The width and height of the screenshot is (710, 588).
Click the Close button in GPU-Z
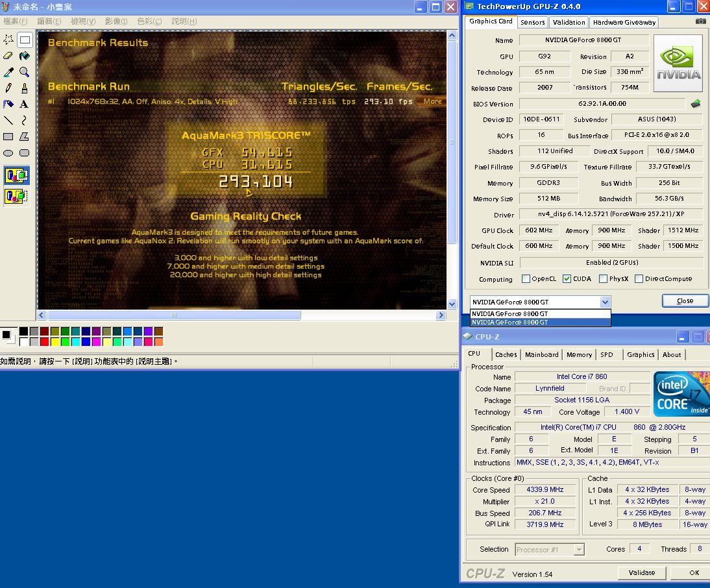coord(685,301)
